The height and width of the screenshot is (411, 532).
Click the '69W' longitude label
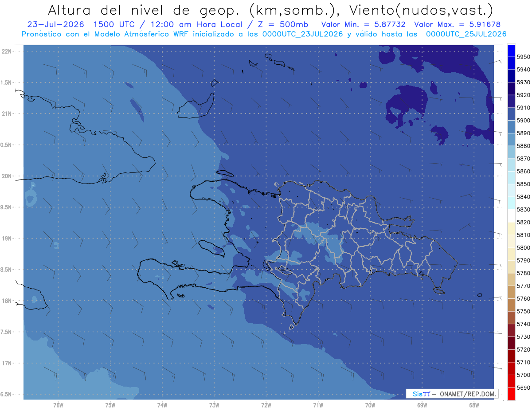[422, 405]
